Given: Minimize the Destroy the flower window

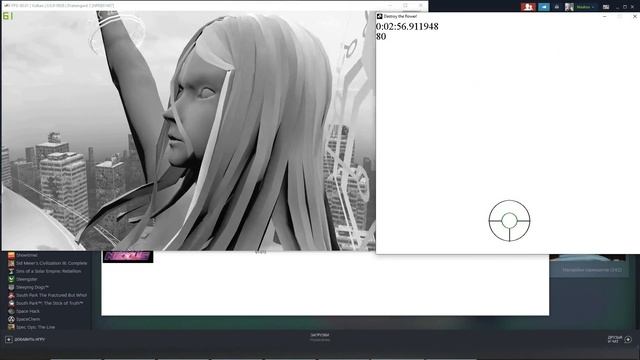Looking at the screenshot, I should [x=604, y=16].
